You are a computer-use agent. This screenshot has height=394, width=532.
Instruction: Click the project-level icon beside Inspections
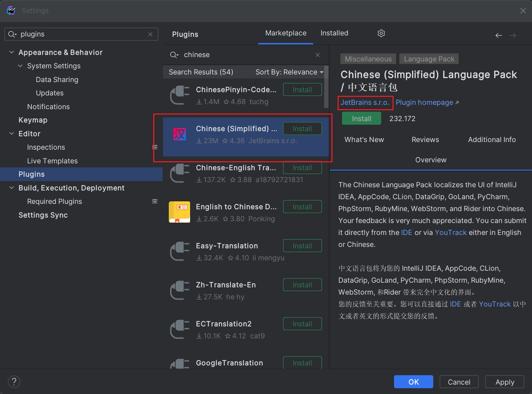[x=155, y=147]
